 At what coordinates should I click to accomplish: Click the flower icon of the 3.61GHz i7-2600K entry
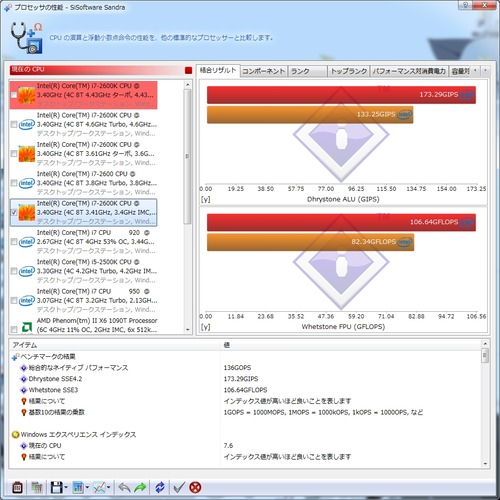point(27,154)
